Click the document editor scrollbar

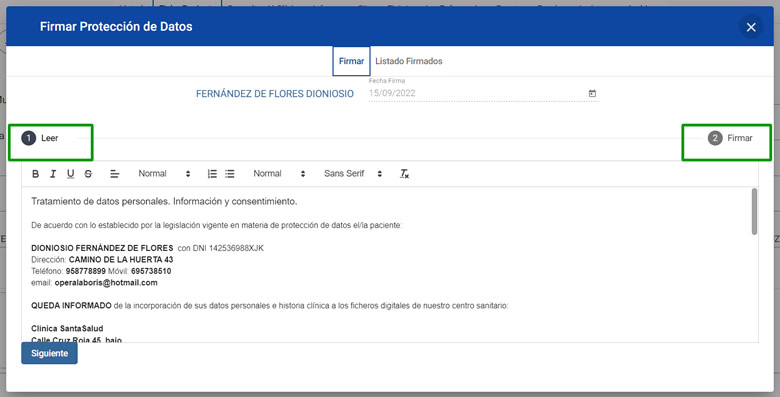tap(754, 211)
